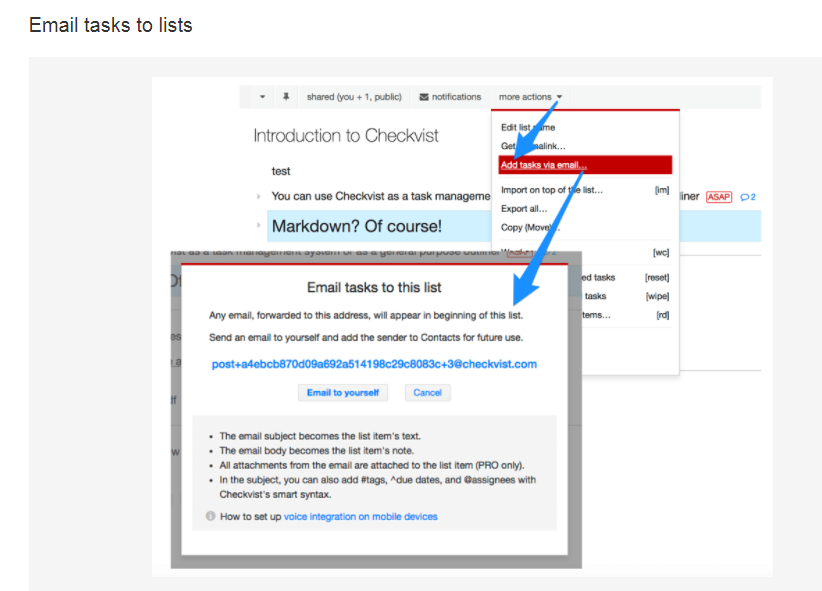Expand the more actions dropdown
Viewport: 822px width, 591px height.
tap(530, 97)
